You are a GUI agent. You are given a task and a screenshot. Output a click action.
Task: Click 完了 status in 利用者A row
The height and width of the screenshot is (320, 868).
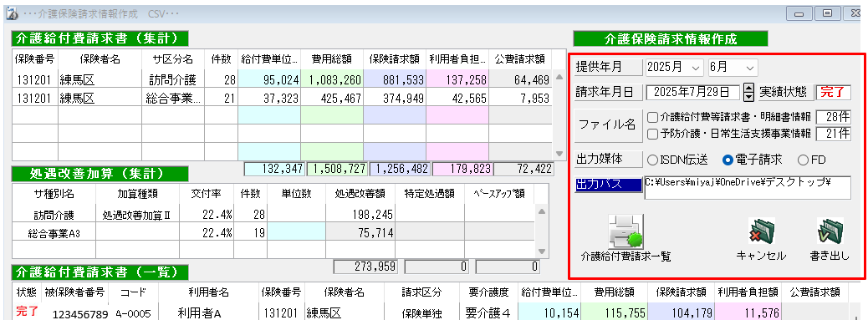(28, 312)
